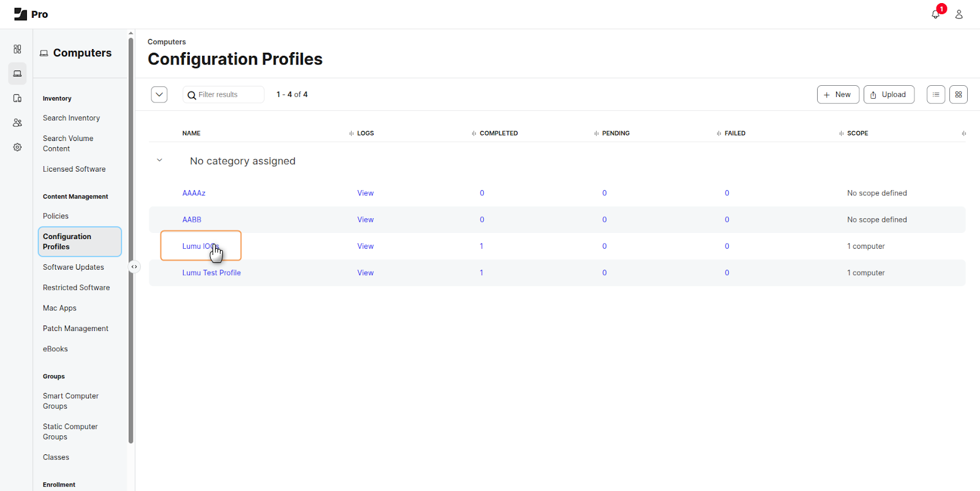This screenshot has width=980, height=491.
Task: Click the New button
Action: coord(837,94)
